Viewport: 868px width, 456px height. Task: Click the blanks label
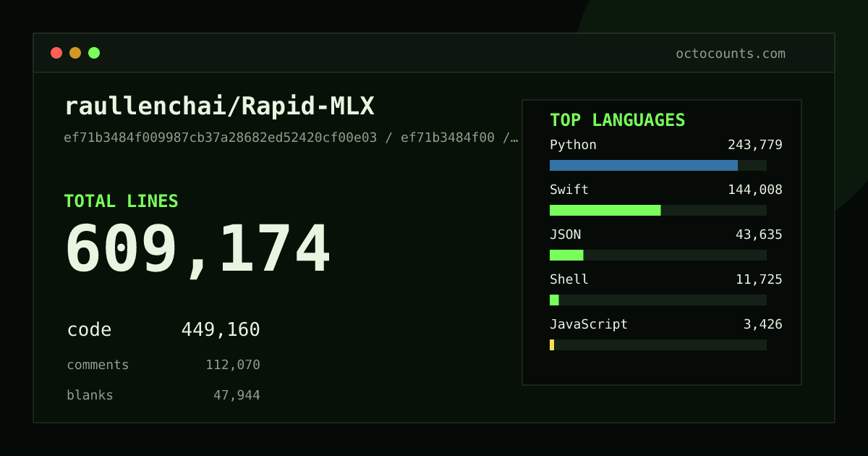point(90,395)
